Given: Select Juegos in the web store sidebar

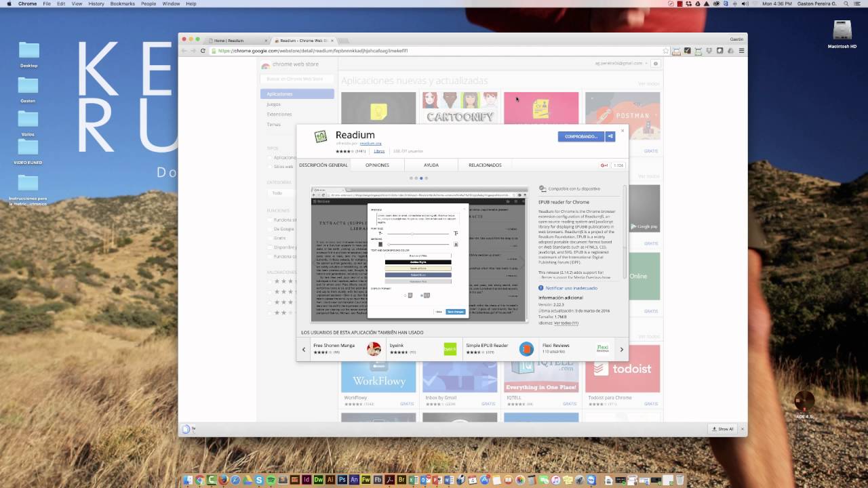Looking at the screenshot, I should [273, 104].
